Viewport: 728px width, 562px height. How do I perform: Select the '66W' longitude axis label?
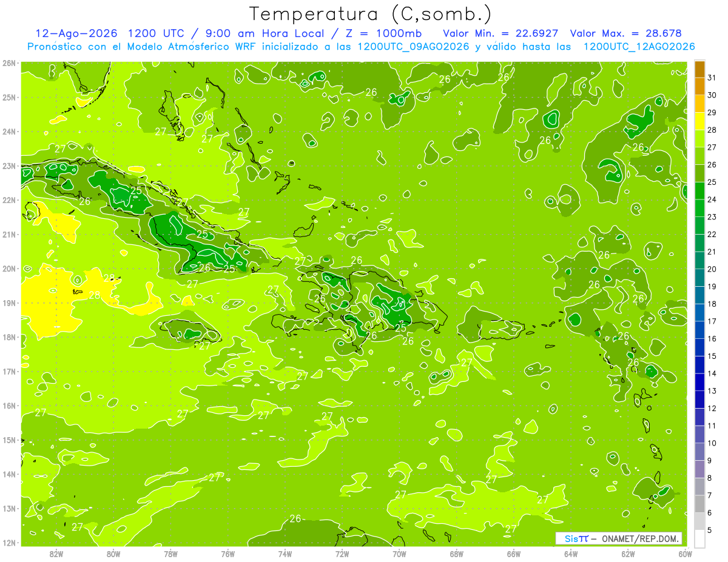point(514,554)
